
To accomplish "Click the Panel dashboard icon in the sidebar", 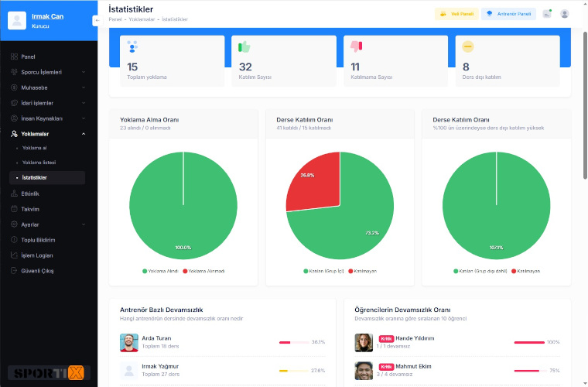I will click(14, 57).
